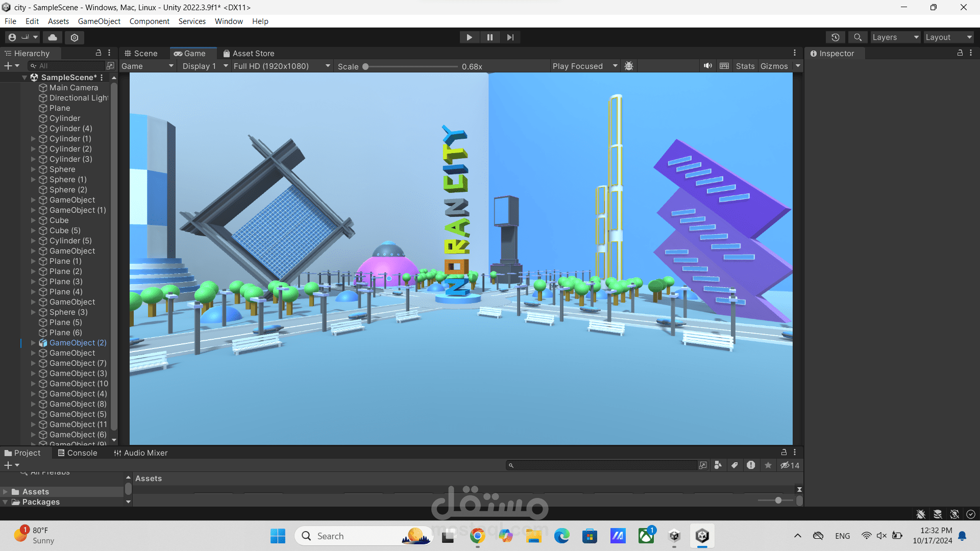Focus the Hierarchy search field
Viewport: 980px width, 551px height.
67,66
